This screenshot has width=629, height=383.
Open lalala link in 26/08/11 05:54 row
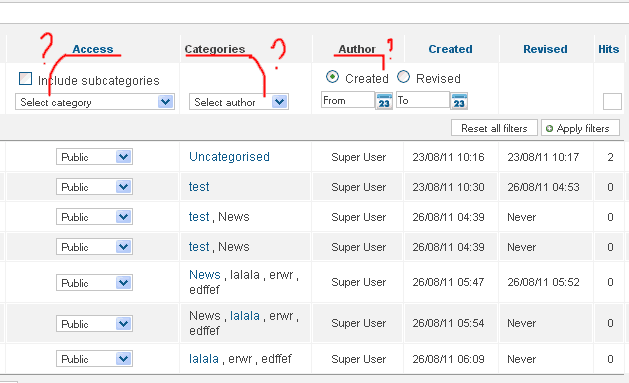(x=245, y=316)
